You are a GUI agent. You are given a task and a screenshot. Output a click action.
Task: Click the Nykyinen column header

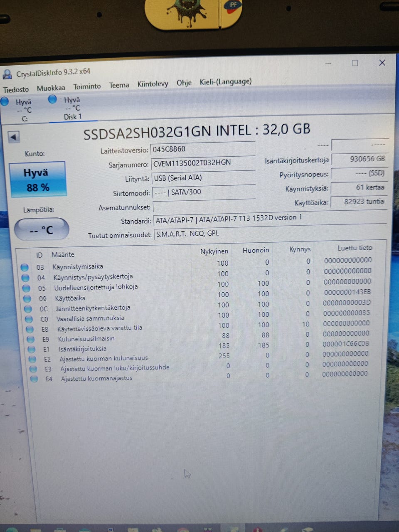[214, 251]
